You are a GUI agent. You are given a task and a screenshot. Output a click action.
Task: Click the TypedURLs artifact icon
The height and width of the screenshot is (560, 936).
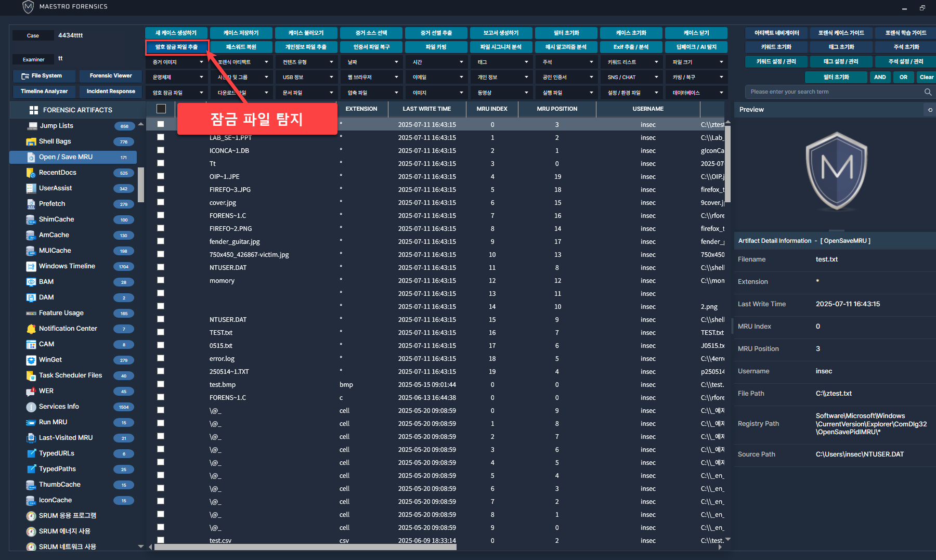(x=31, y=453)
